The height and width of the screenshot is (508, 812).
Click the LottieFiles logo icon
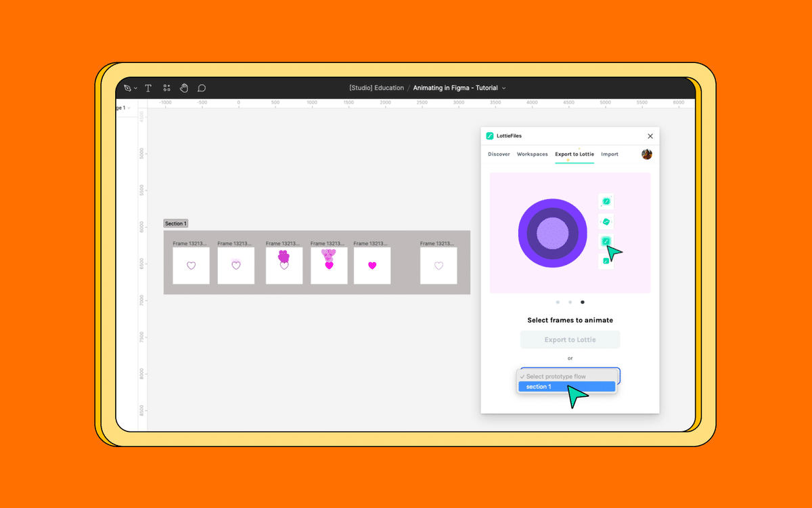[490, 136]
